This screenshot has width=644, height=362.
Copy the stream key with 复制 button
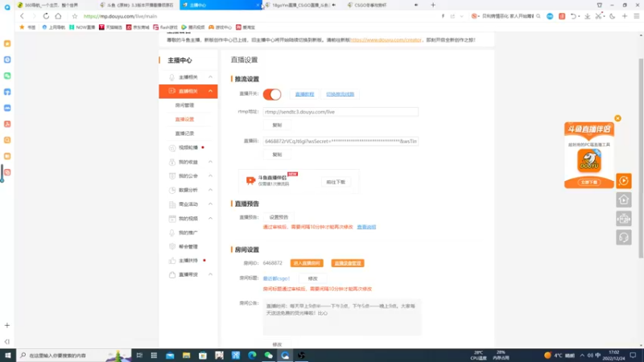coord(277,154)
